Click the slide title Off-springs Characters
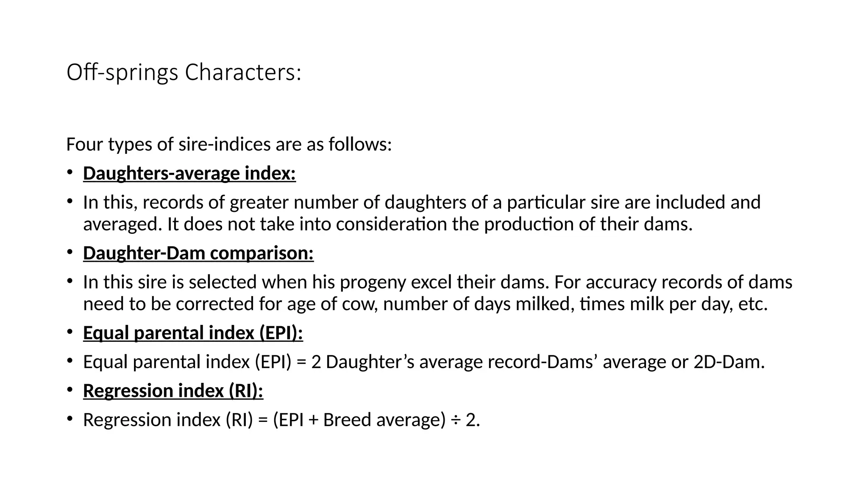Screen dimensions: 868x488 tap(184, 72)
